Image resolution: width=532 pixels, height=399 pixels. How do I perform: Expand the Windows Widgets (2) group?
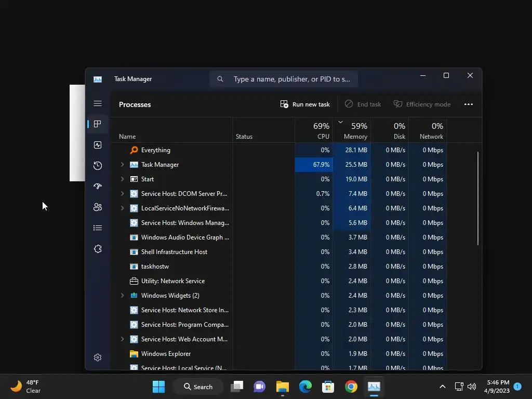pyautogui.click(x=122, y=296)
